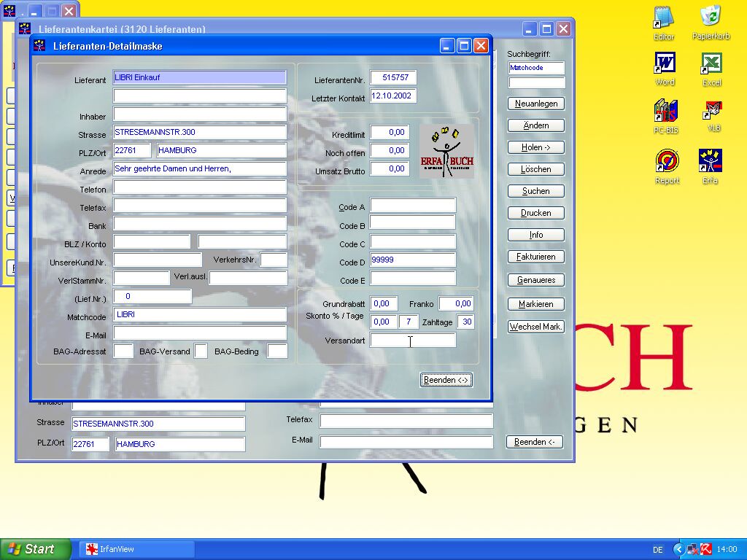Click Beenden <-> in the detail mask
Screen dimensions: 747x560
tap(446, 380)
